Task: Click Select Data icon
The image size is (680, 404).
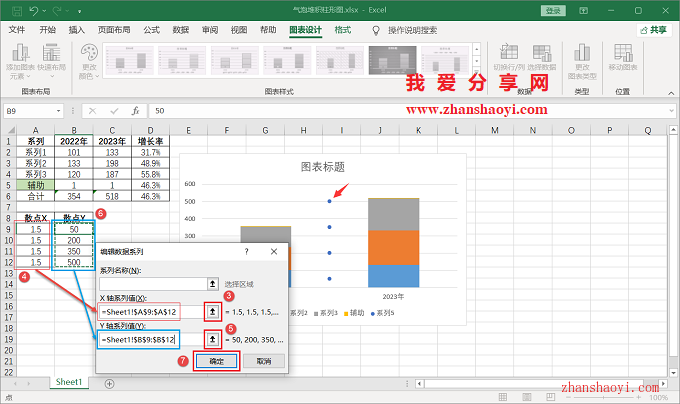Action: pyautogui.click(x=542, y=52)
